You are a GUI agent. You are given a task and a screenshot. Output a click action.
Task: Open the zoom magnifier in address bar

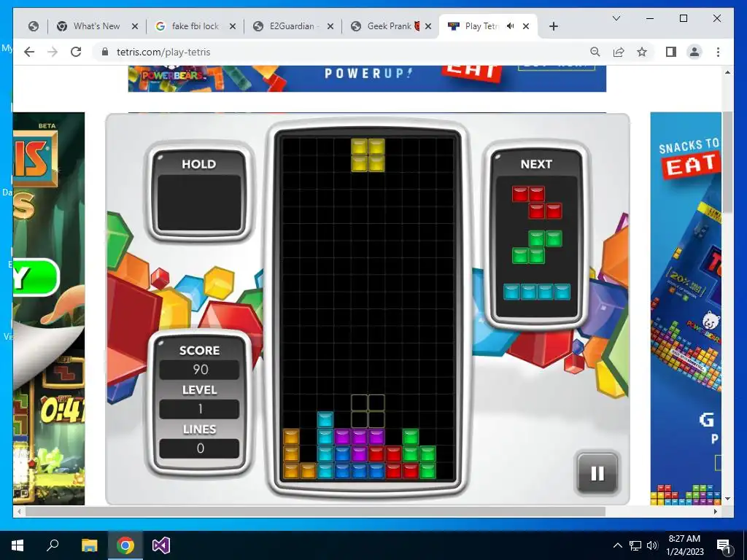pyautogui.click(x=595, y=52)
